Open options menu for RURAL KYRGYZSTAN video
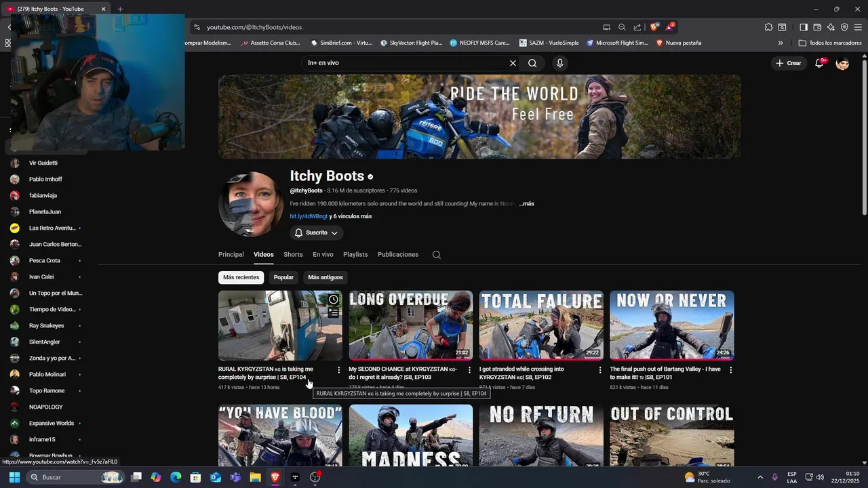The image size is (868, 488). tap(339, 370)
